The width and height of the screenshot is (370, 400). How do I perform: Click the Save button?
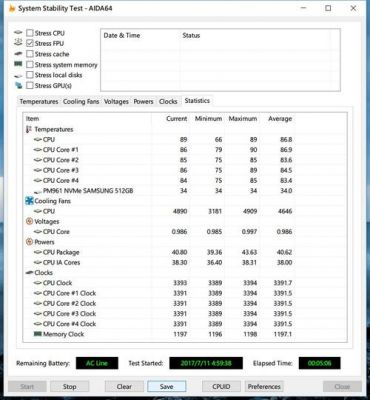166,387
